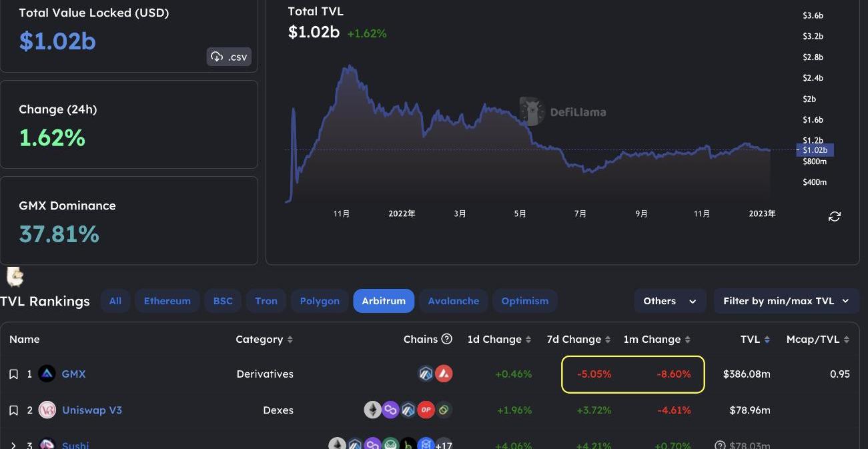This screenshot has width=868, height=449.
Task: Filter rankings by BSC
Action: click(x=223, y=301)
